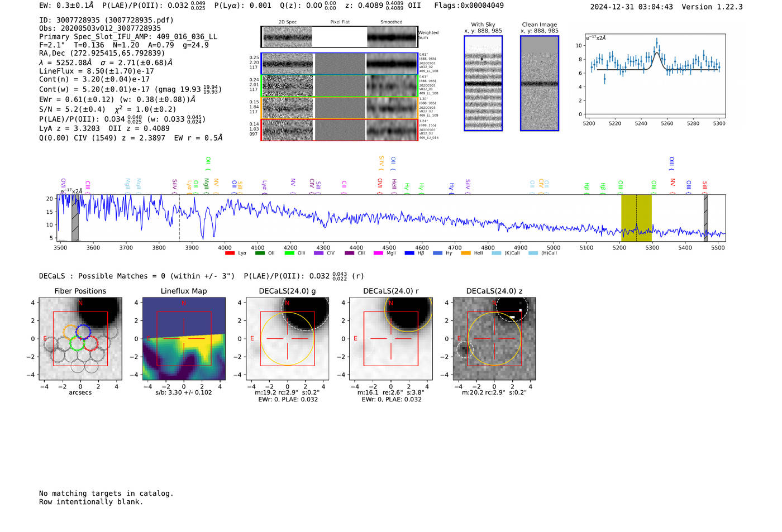
Task: Click the 2024-12-31 03:04:43 timestamp
Action: pos(632,7)
